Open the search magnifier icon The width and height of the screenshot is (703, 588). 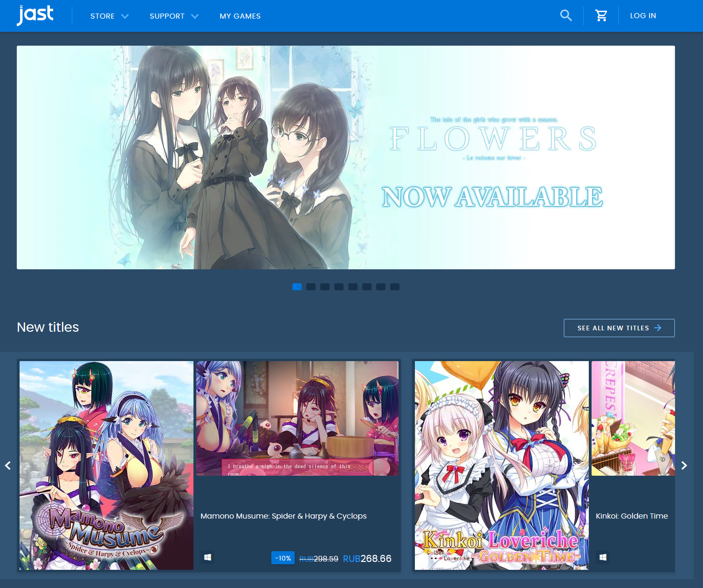(x=566, y=15)
